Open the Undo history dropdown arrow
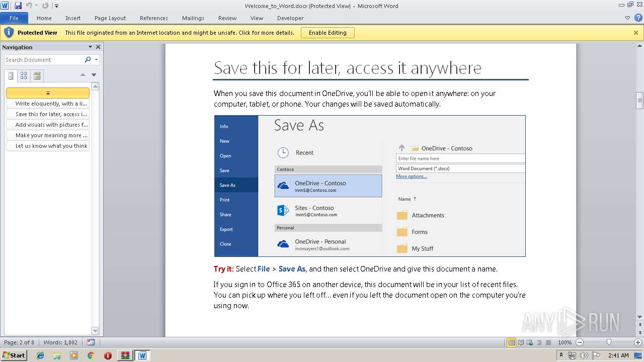644x362 pixels. [x=36, y=6]
